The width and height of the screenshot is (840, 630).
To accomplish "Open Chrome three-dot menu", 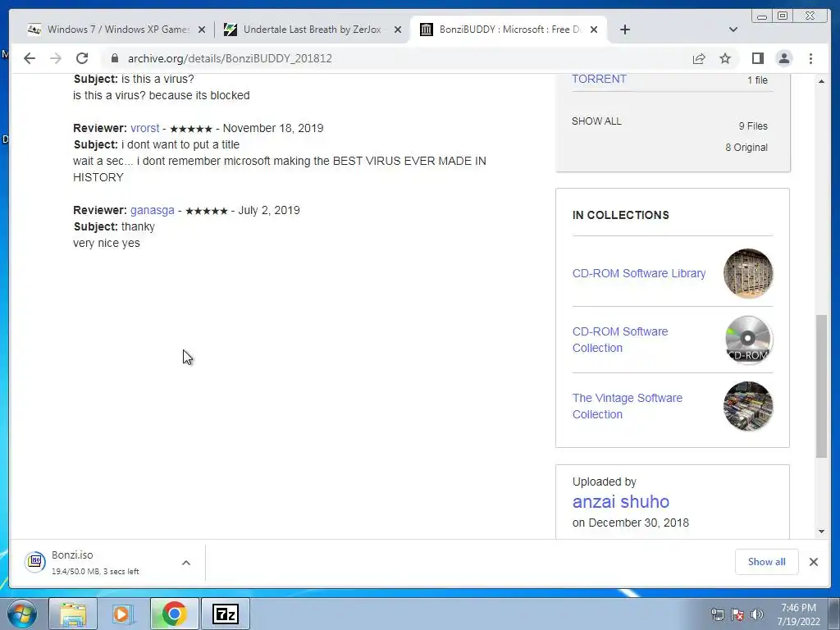I will coord(810,58).
